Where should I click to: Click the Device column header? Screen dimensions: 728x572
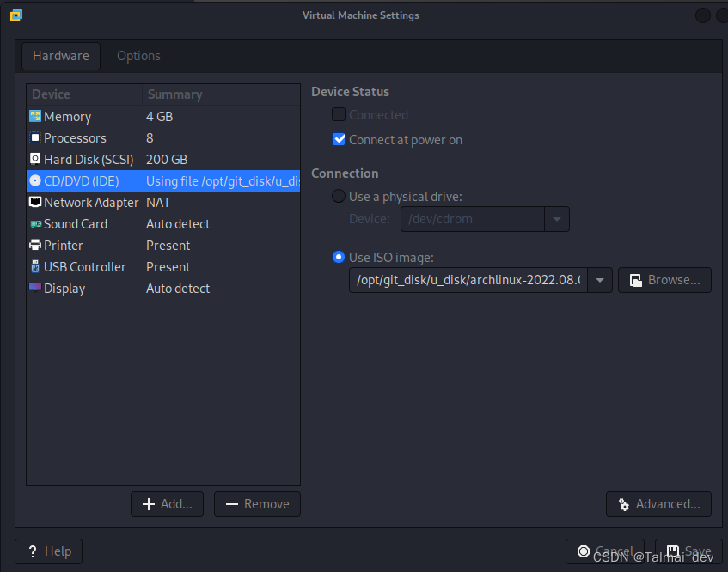click(x=84, y=94)
